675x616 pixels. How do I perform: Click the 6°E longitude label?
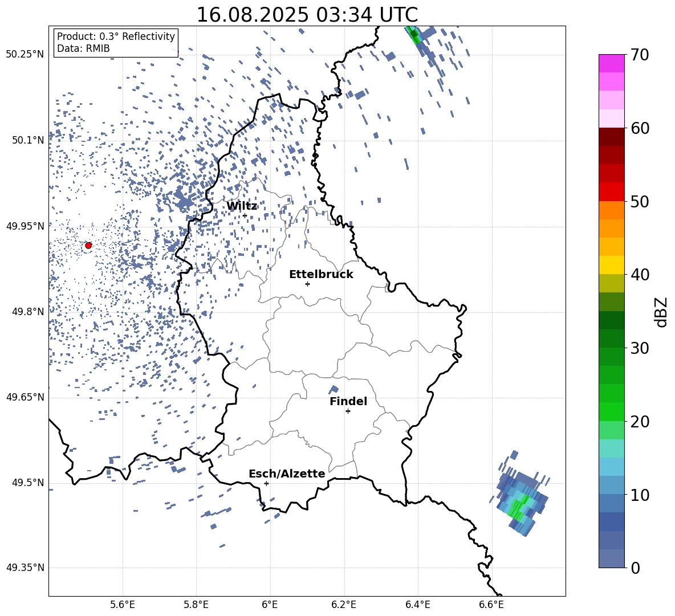click(270, 605)
